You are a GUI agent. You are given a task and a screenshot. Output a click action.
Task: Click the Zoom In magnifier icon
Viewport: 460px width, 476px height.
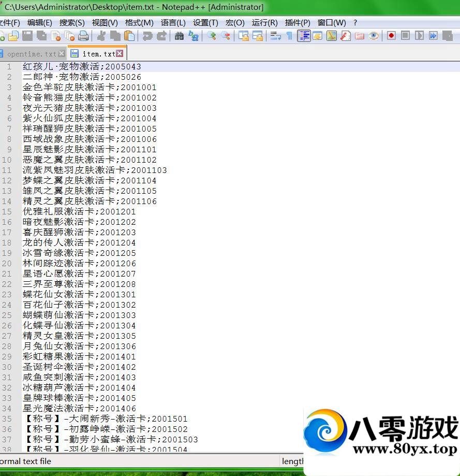point(212,36)
